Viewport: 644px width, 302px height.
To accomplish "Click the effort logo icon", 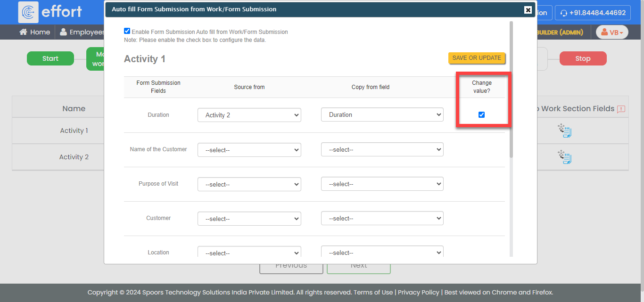I will click(28, 12).
